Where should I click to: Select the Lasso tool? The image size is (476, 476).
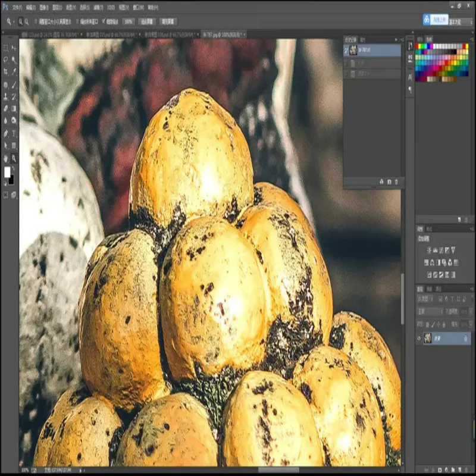pos(6,60)
